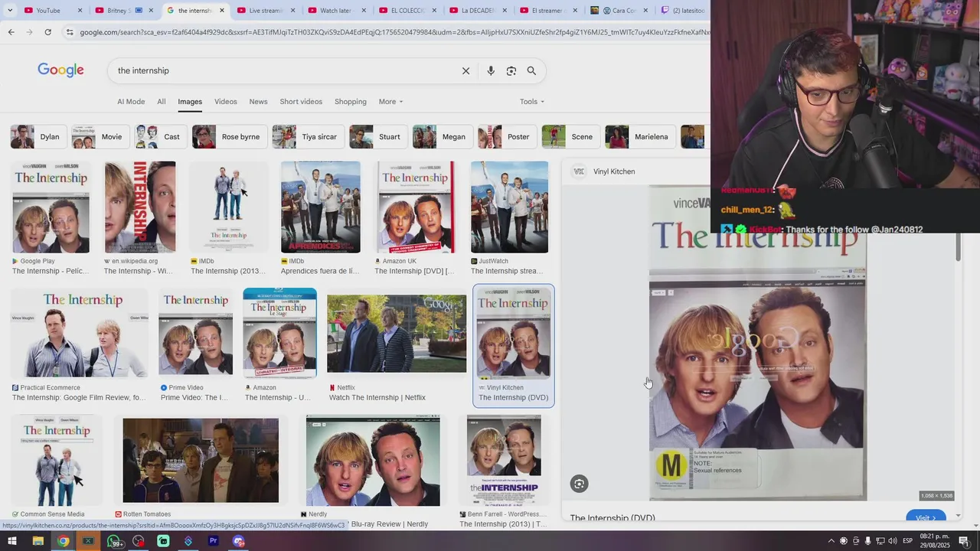Viewport: 980px width, 551px height.
Task: Filter images by Marielena chip
Action: click(x=639, y=137)
